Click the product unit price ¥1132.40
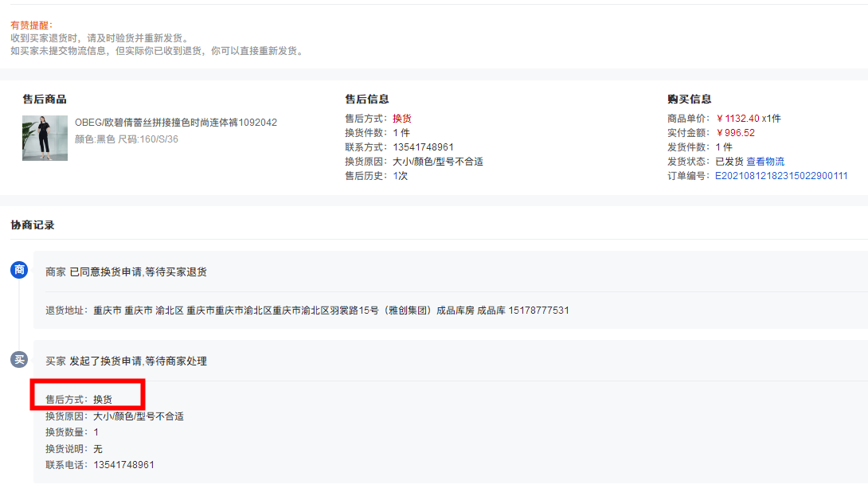Screen dimensions: 868x500 737,119
